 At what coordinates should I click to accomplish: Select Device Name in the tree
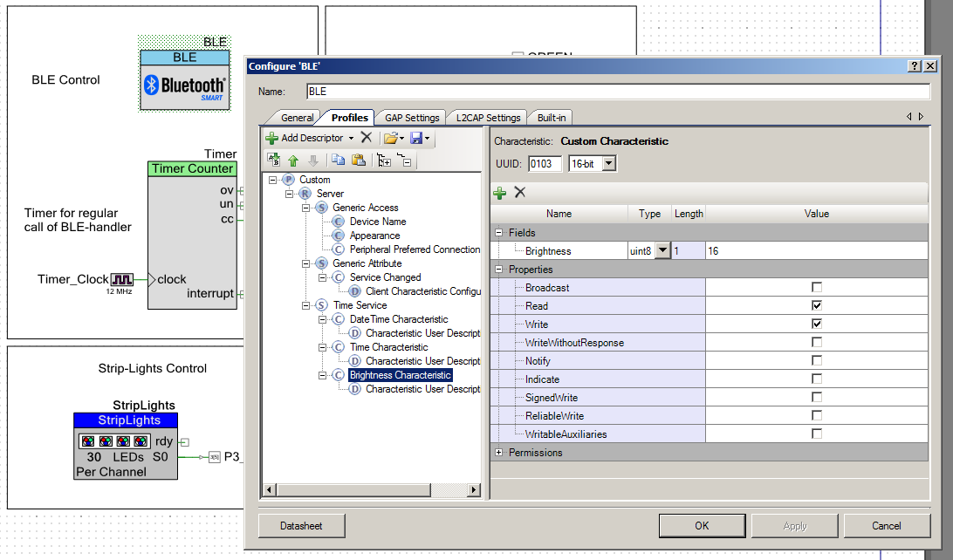[x=377, y=222]
